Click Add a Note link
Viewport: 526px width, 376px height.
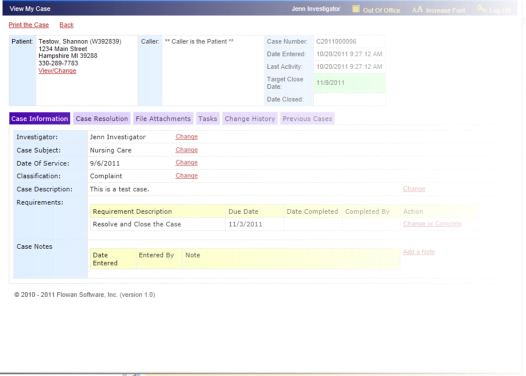click(419, 252)
